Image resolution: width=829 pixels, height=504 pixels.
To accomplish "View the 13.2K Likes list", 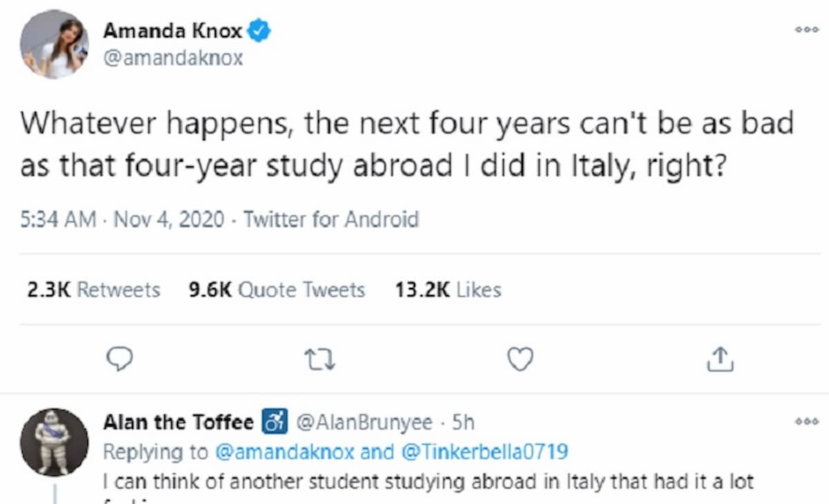I will click(x=447, y=290).
